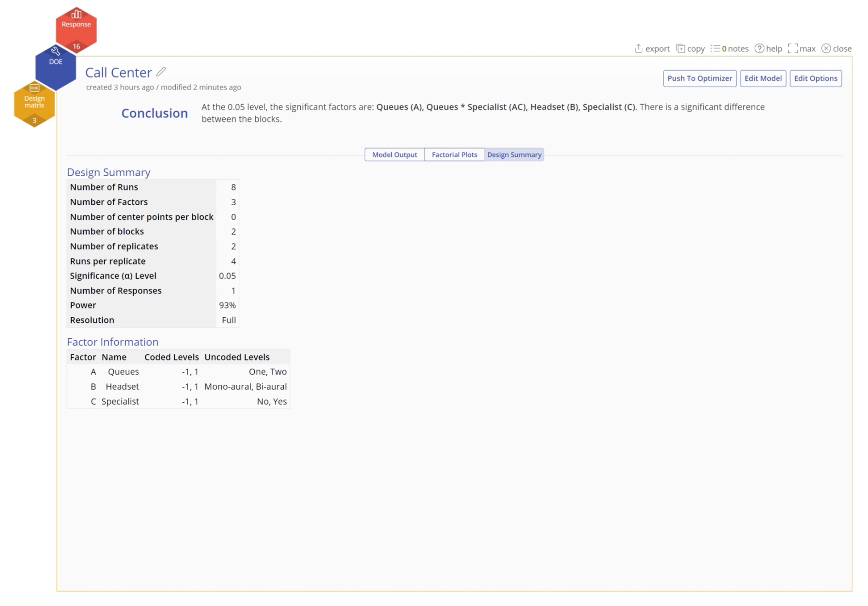The width and height of the screenshot is (868, 606).
Task: Maximize panel with max icon
Action: pos(793,48)
